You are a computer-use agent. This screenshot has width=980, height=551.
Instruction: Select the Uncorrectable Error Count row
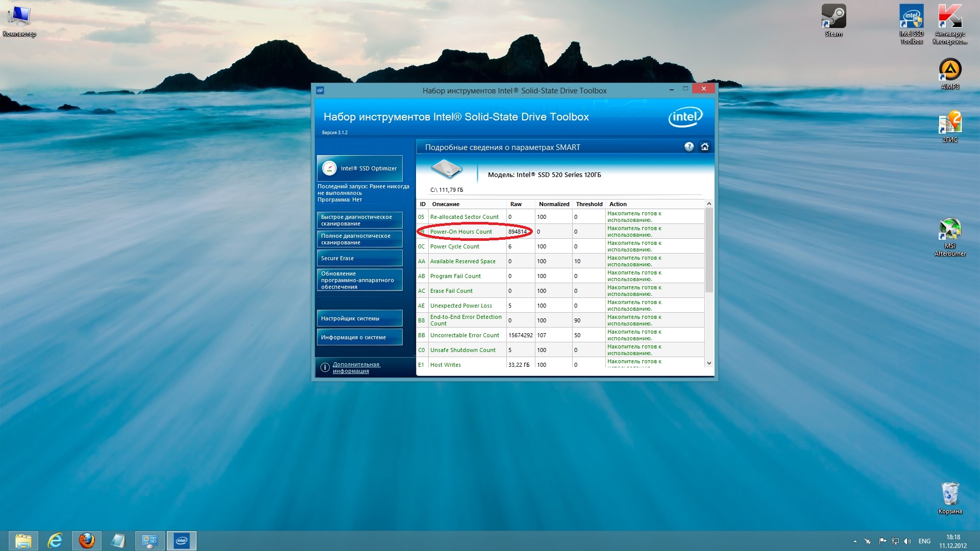tap(560, 335)
